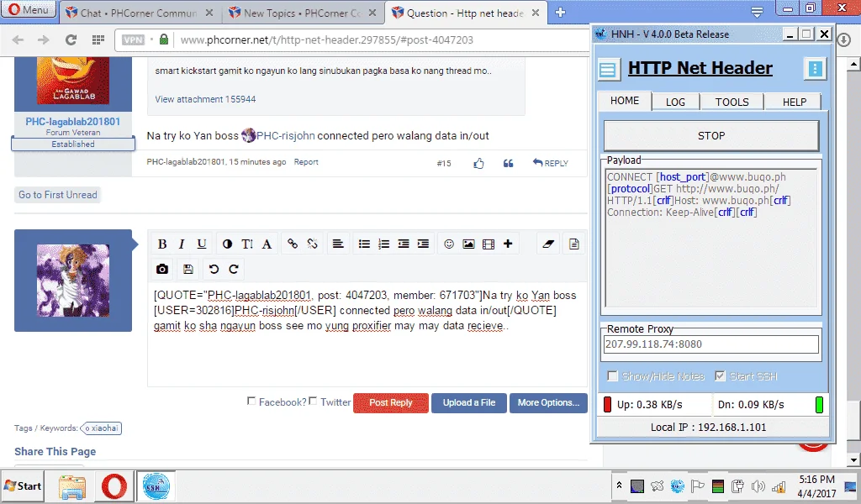This screenshot has height=504, width=861.
Task: Submit the reply with Post Reply
Action: coord(390,402)
